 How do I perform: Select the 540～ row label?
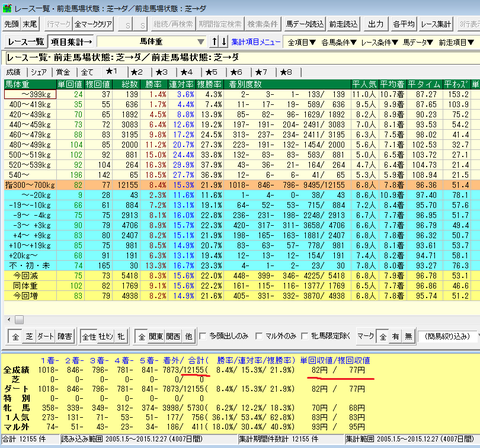tap(30, 175)
